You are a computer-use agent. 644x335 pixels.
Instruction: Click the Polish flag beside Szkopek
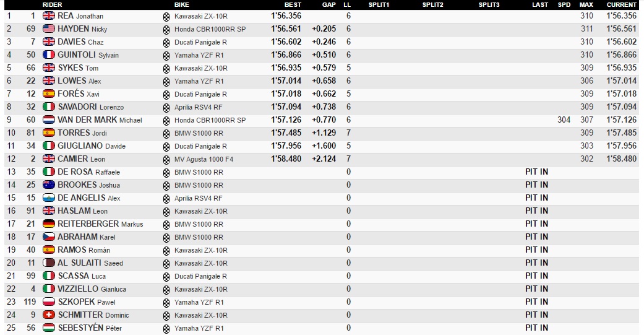click(48, 302)
